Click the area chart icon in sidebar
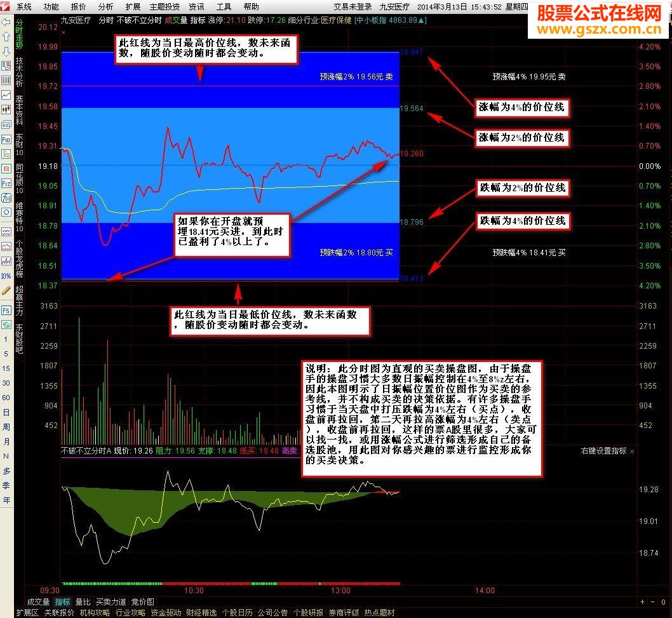672x618 pixels. tap(6, 246)
